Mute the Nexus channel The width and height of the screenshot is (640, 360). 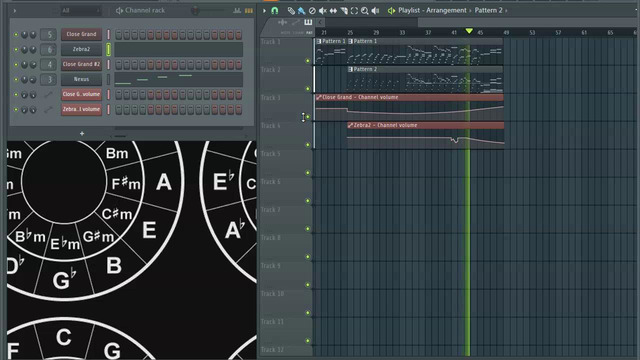pyautogui.click(x=16, y=80)
